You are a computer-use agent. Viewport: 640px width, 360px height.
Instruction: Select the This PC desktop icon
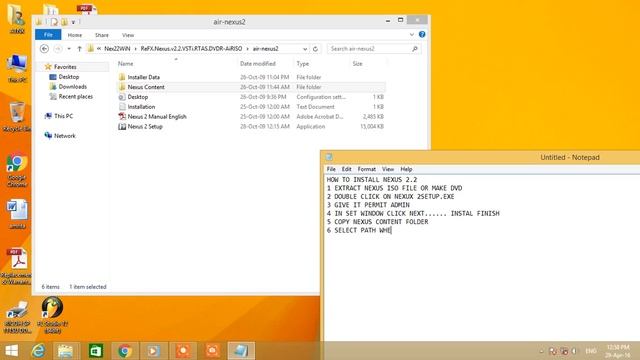pyautogui.click(x=17, y=68)
